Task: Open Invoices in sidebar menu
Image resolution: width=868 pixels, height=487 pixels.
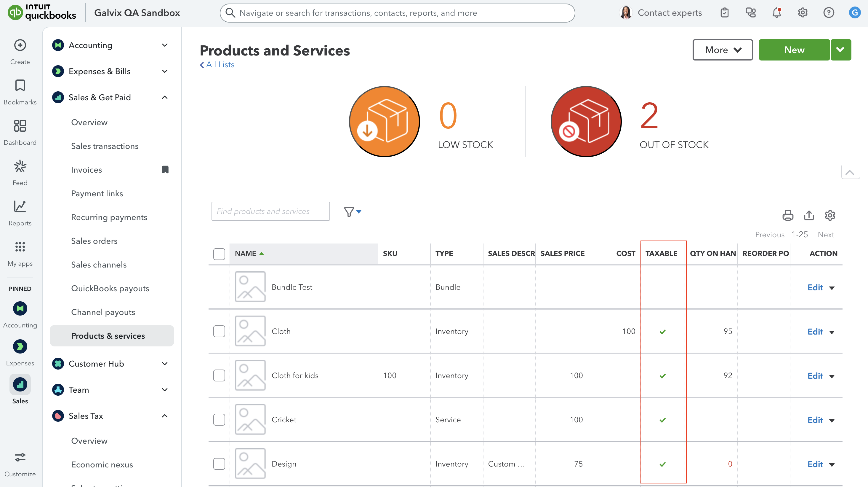Action: (87, 170)
